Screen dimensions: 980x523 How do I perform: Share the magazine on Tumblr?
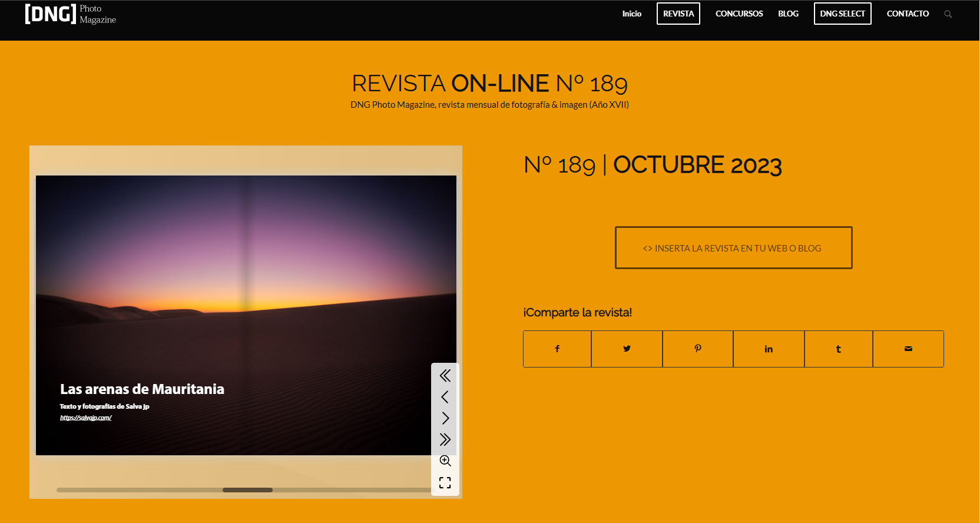point(839,349)
